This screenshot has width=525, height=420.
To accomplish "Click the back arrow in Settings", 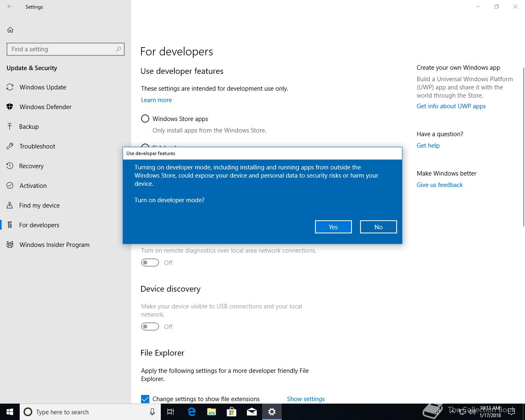I will coord(10,7).
